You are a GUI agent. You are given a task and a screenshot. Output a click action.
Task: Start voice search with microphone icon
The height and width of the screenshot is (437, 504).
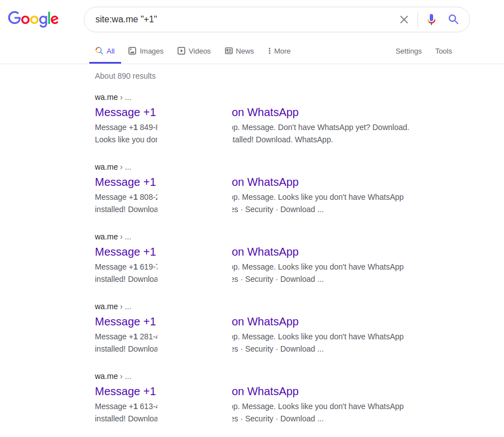point(431,20)
